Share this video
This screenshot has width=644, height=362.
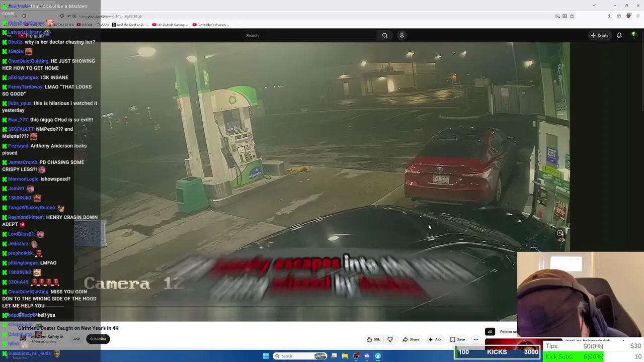[x=411, y=339]
